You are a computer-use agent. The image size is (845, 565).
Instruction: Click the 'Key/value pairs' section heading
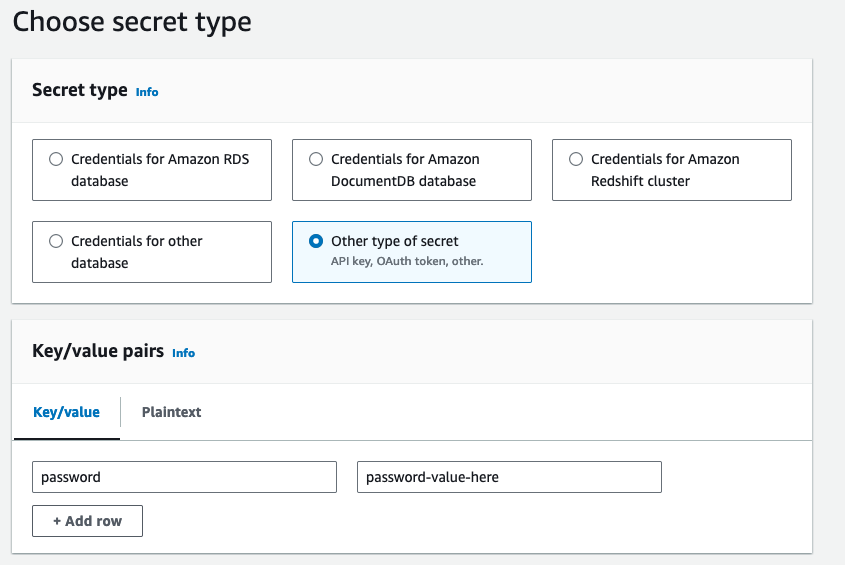point(98,351)
